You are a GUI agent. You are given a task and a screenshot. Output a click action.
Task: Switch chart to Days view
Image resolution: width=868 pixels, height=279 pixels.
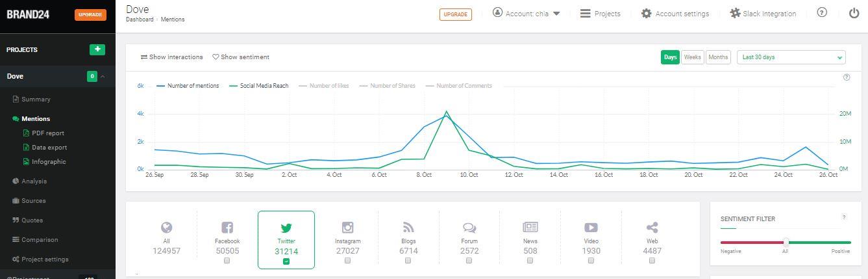click(670, 57)
